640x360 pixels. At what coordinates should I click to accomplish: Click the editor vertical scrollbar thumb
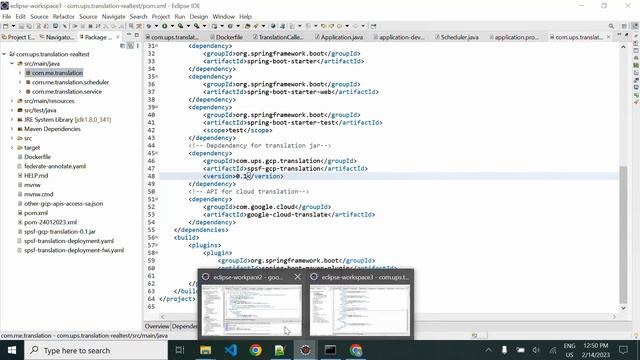point(623,235)
